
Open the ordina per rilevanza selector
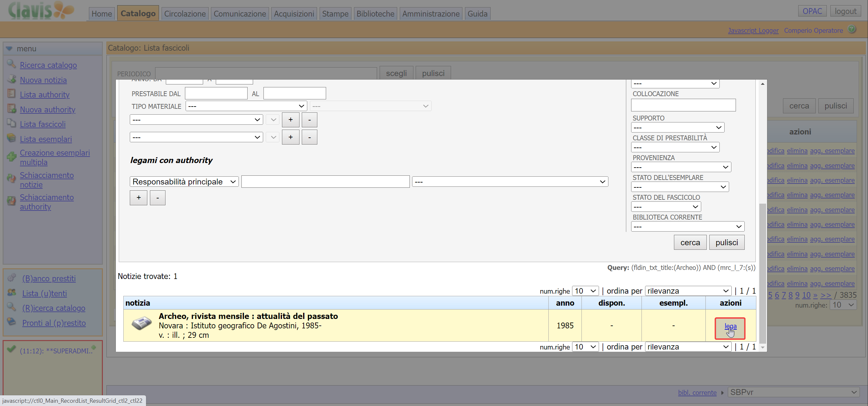point(687,291)
